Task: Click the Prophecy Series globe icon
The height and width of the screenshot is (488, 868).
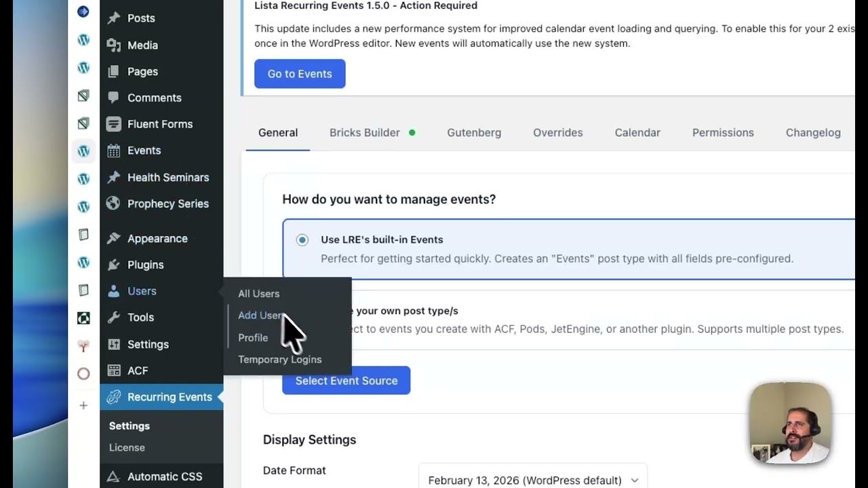Action: click(114, 203)
